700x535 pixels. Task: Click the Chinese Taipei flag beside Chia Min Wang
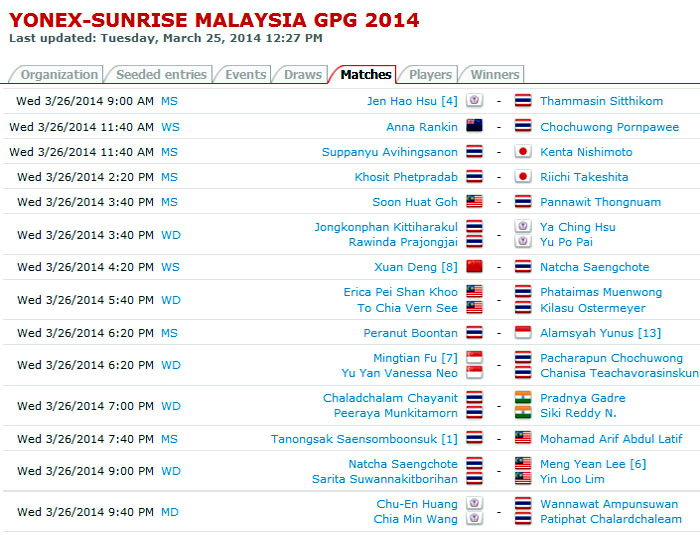pyautogui.click(x=474, y=519)
